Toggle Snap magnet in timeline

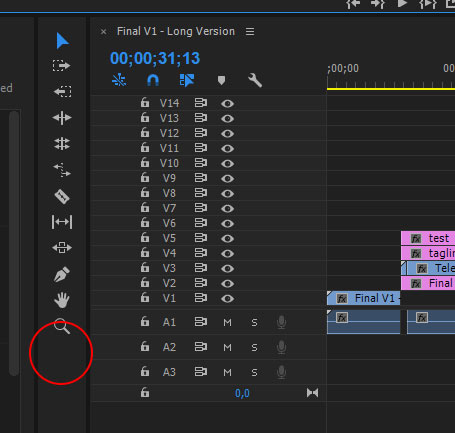coord(153,80)
